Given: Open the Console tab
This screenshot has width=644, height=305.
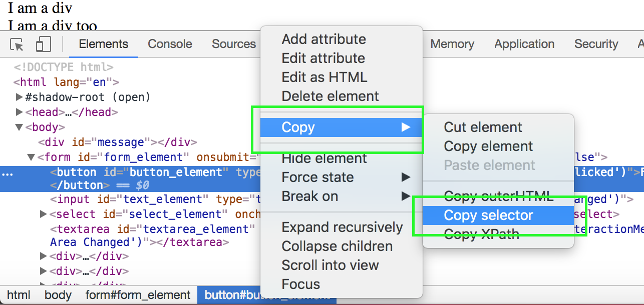Looking at the screenshot, I should tap(170, 44).
